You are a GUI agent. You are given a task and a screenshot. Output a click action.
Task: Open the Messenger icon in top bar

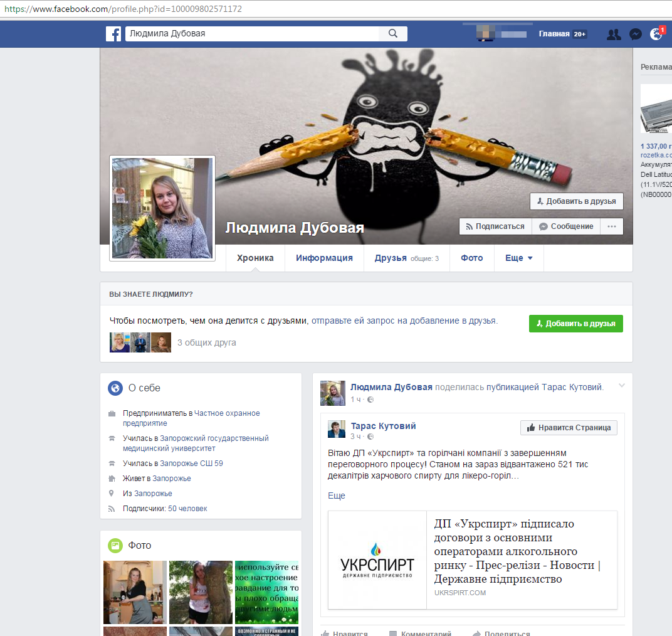[635, 34]
